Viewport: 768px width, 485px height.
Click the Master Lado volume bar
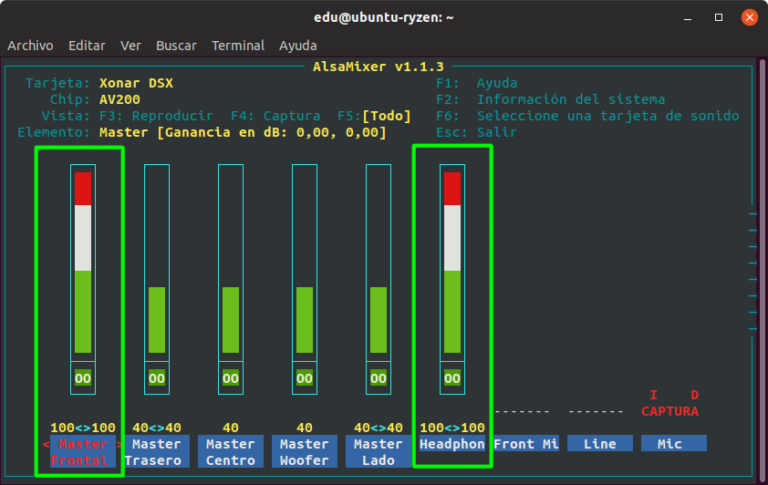[378, 263]
